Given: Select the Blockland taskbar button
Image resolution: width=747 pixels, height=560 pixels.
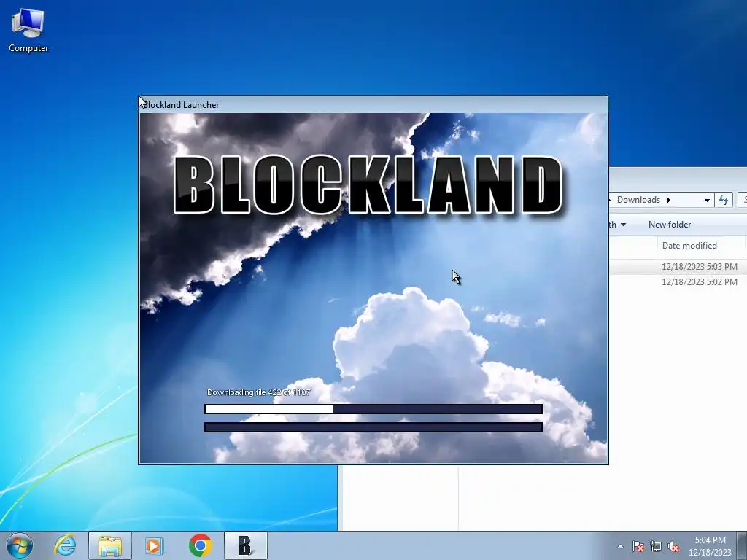Looking at the screenshot, I should click(x=245, y=545).
